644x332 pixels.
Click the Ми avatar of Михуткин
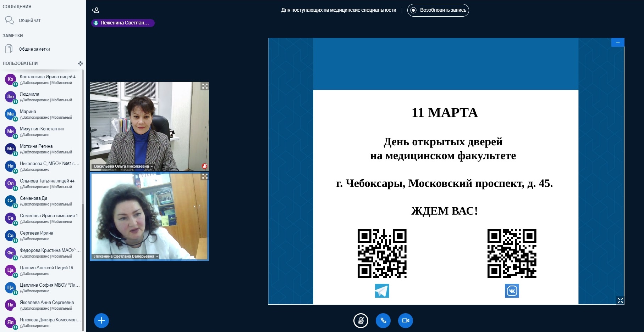(10, 131)
